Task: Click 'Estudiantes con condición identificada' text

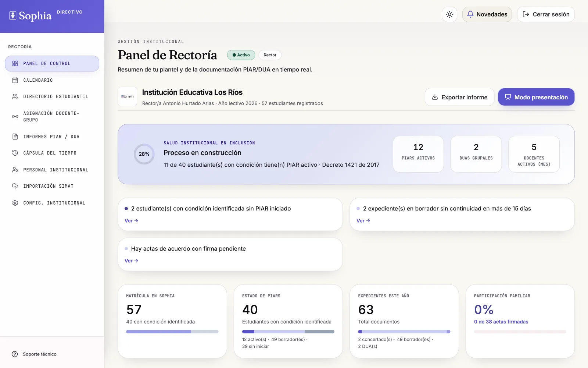Action: pyautogui.click(x=287, y=322)
